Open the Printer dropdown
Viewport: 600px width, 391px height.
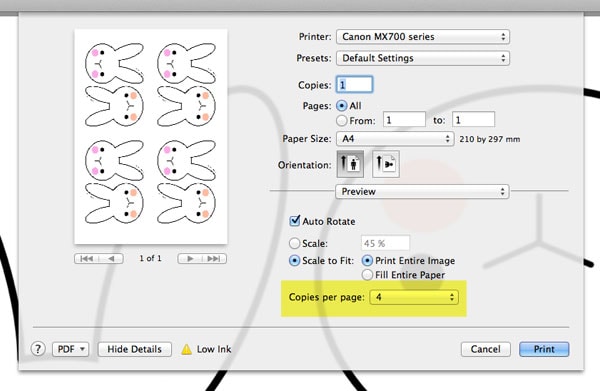(x=423, y=37)
